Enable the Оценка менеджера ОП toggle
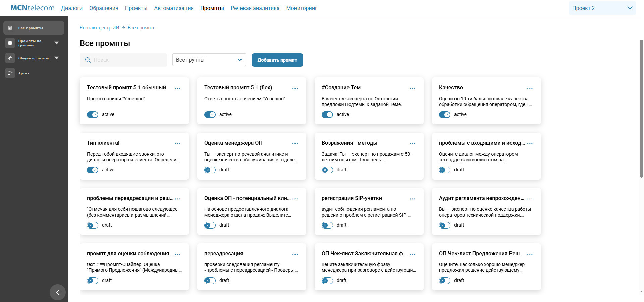This screenshot has width=644, height=302. tap(210, 170)
